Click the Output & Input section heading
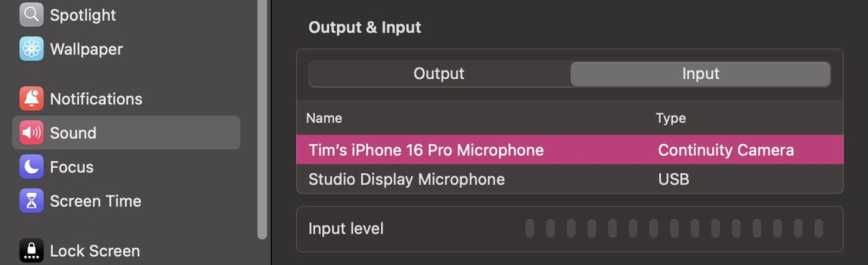The width and height of the screenshot is (868, 265). [365, 27]
